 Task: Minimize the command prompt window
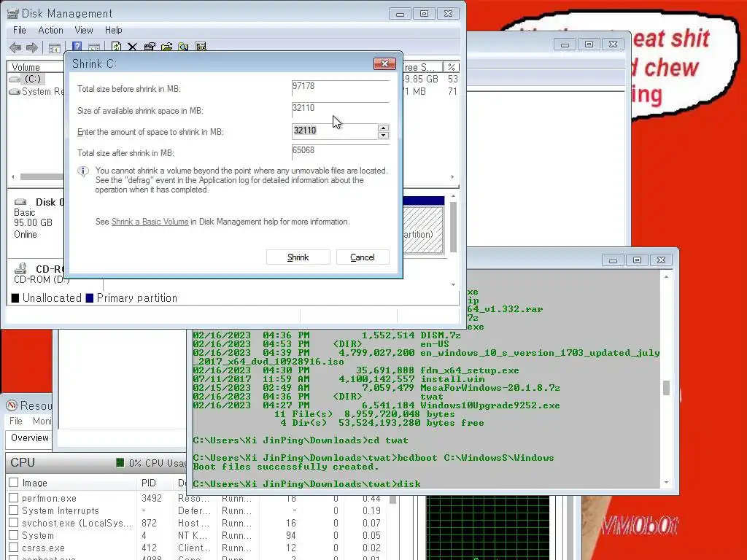613,260
